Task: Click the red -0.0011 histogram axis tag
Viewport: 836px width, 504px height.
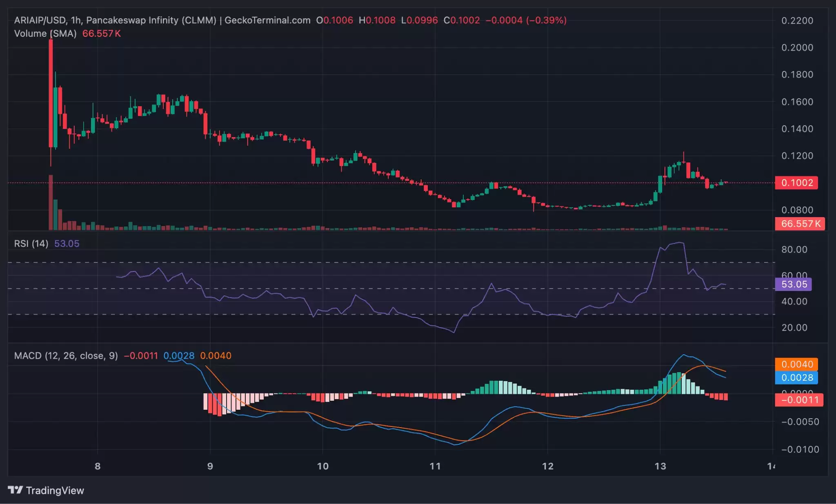Action: (x=799, y=400)
